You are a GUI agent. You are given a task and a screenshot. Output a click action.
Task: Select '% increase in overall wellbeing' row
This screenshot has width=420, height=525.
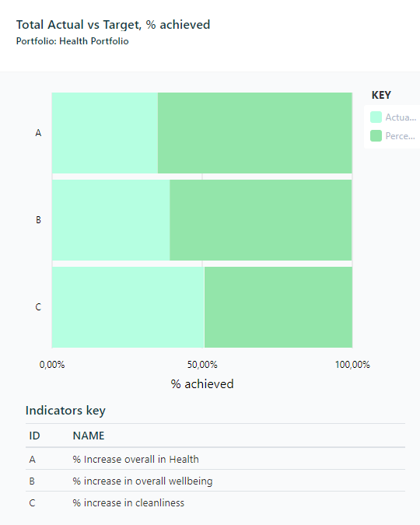[215, 481]
